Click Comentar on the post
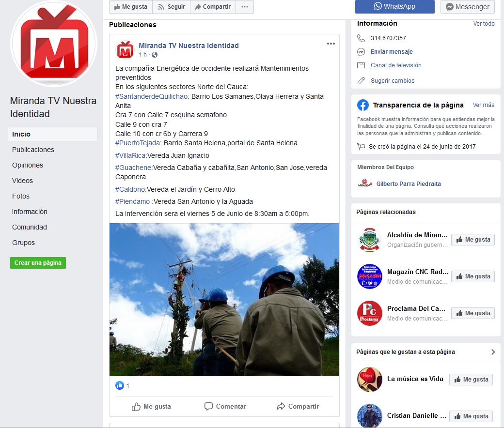The height and width of the screenshot is (428, 504). point(225,407)
